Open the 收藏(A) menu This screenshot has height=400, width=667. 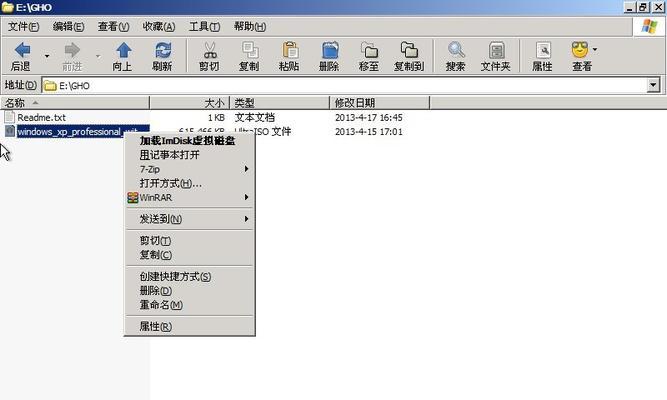159,27
